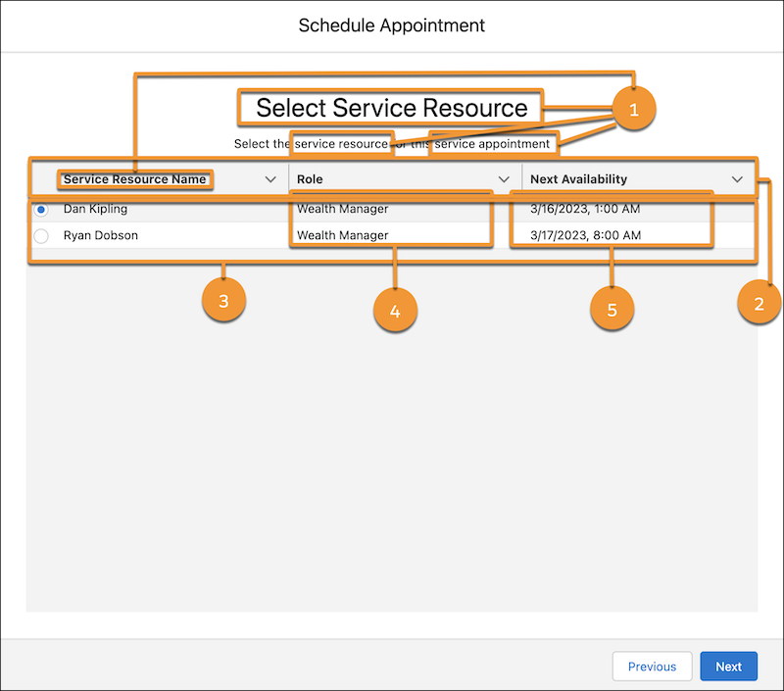784x691 pixels.
Task: Click the Select Service Resource heading
Action: pyautogui.click(x=390, y=108)
